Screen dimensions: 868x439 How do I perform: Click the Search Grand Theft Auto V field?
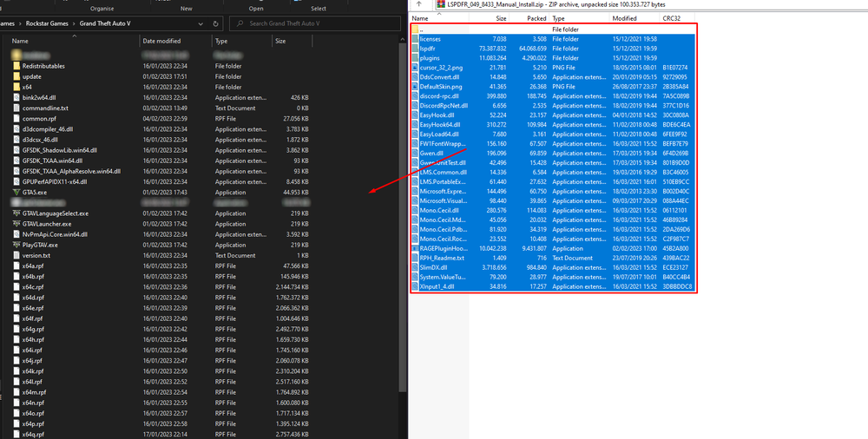tap(314, 23)
